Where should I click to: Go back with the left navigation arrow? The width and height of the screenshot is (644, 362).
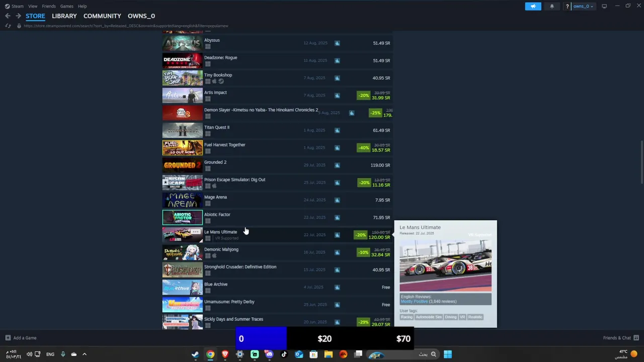8,16
